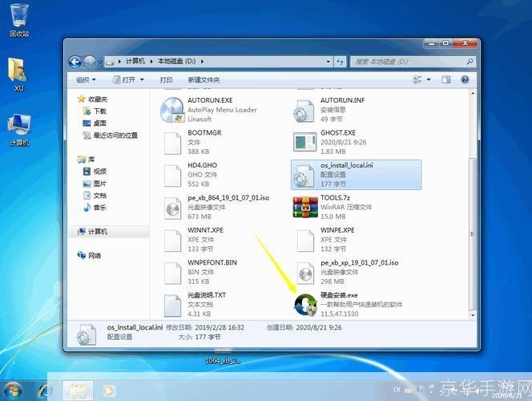Image resolution: width=532 pixels, height=401 pixels.
Task: Launch Internet Explorer from the taskbar
Action: pos(45,391)
